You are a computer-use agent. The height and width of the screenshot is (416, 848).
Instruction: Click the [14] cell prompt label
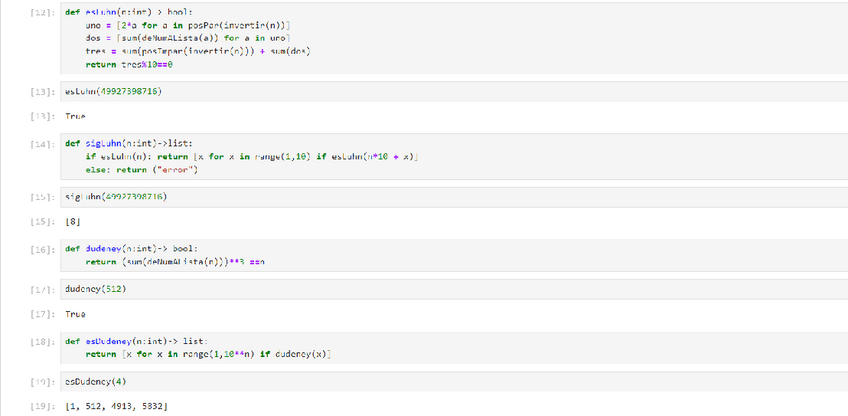[x=42, y=143]
